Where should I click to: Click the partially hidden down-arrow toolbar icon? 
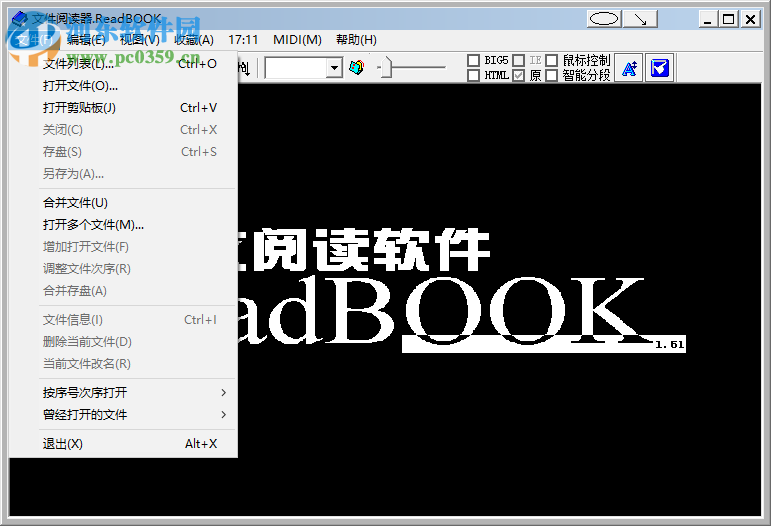click(245, 68)
